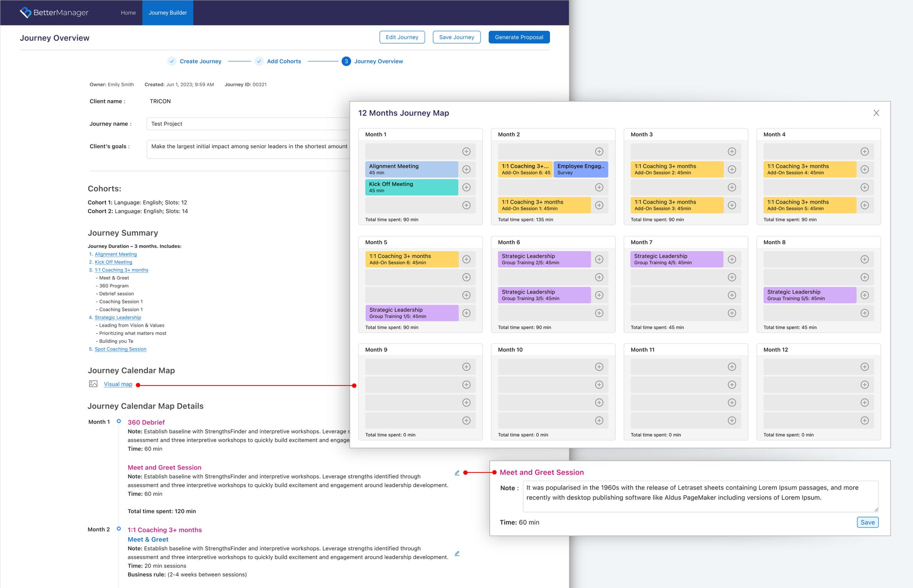Open the Home nav item
This screenshot has height=588, width=913.
pos(128,12)
